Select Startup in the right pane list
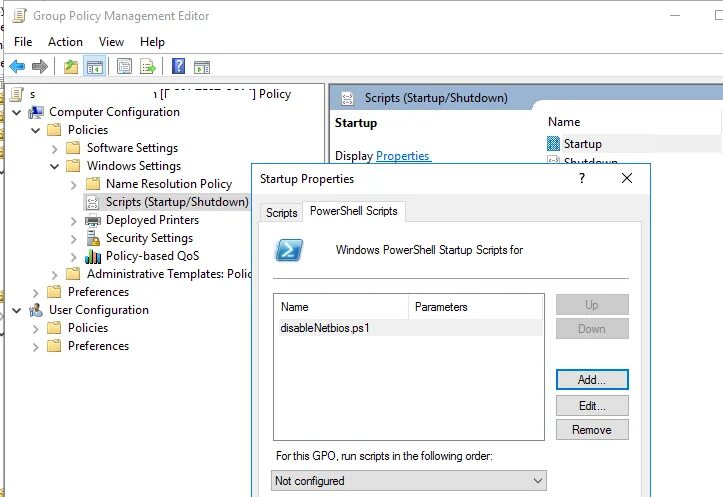 [x=633, y=144]
